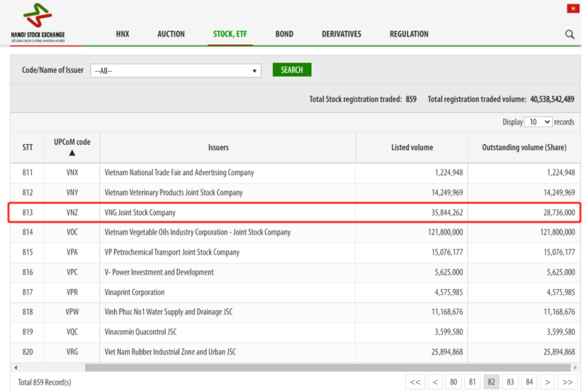The image size is (582, 392).
Task: Go to previous page with < button
Action: point(435,382)
